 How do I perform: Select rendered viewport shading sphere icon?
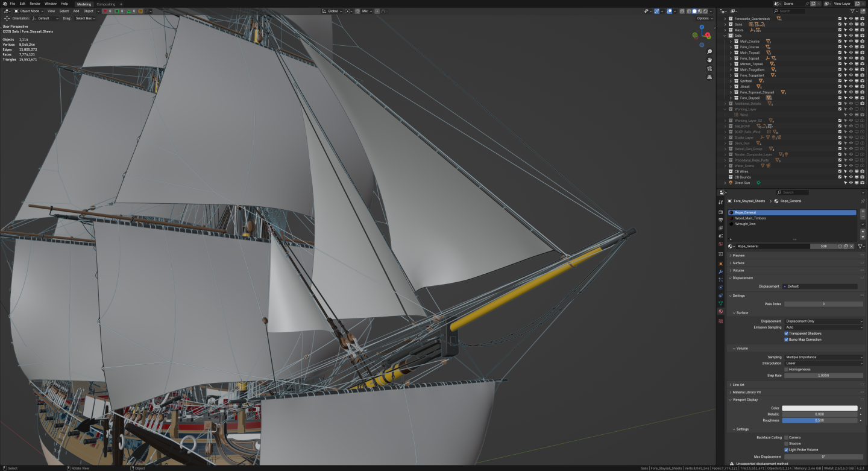pos(705,11)
